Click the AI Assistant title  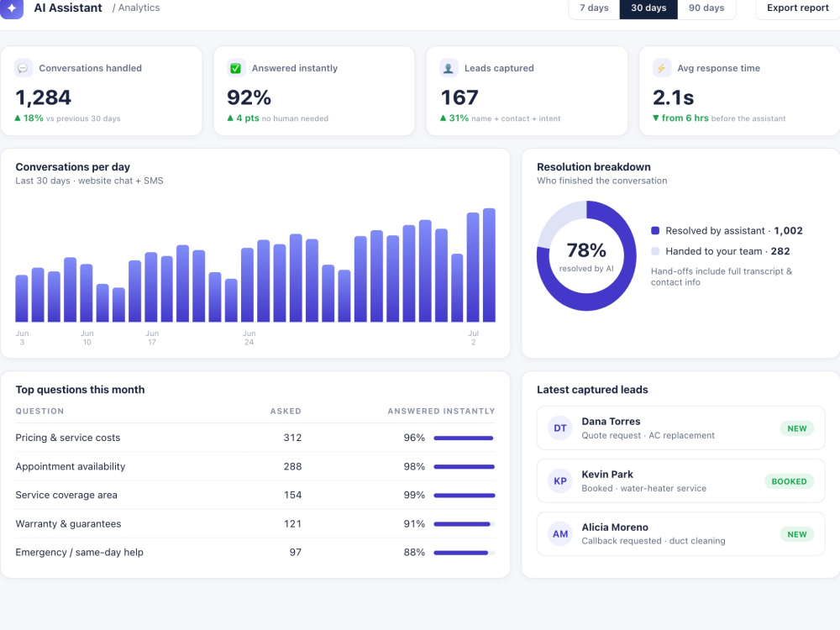[x=68, y=8]
